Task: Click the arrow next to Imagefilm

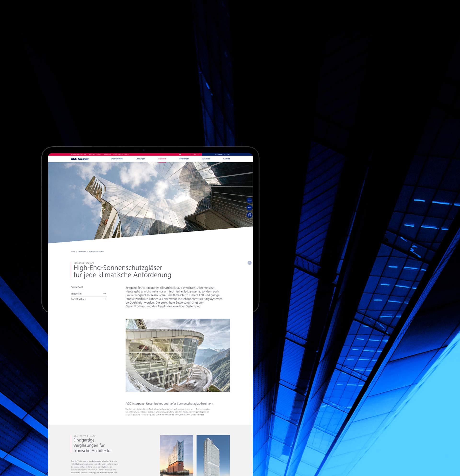Action: (x=104, y=294)
